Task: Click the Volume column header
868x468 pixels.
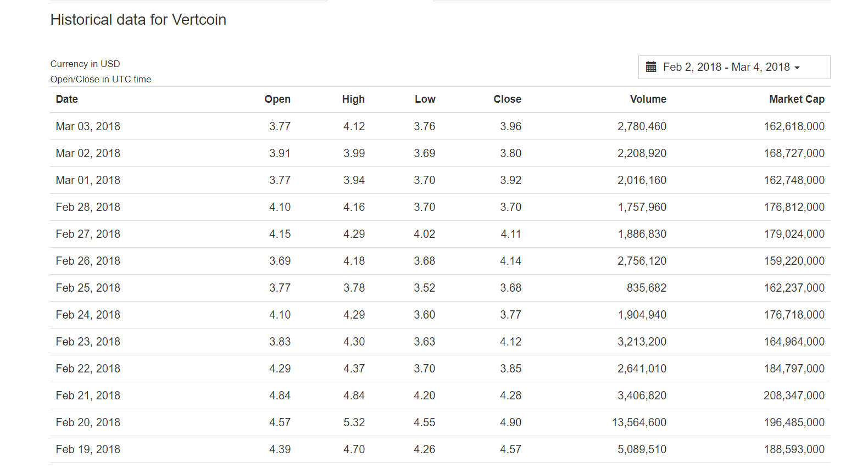Action: coord(648,99)
